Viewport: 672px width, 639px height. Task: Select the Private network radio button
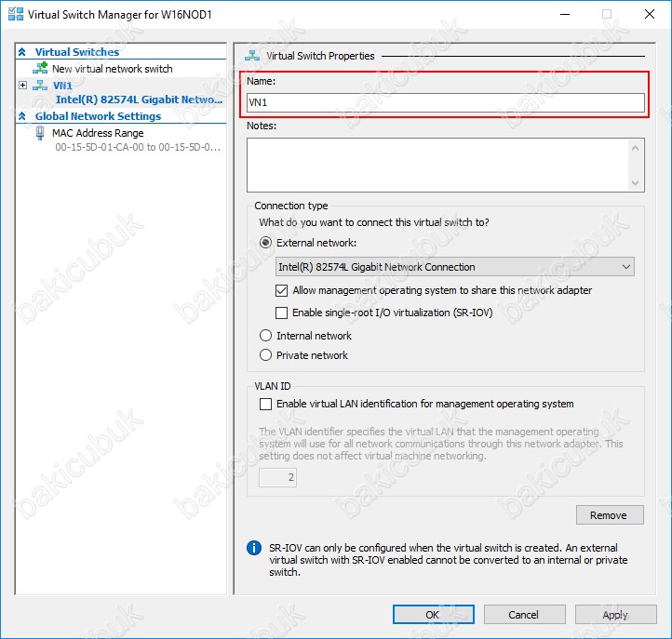(x=265, y=355)
